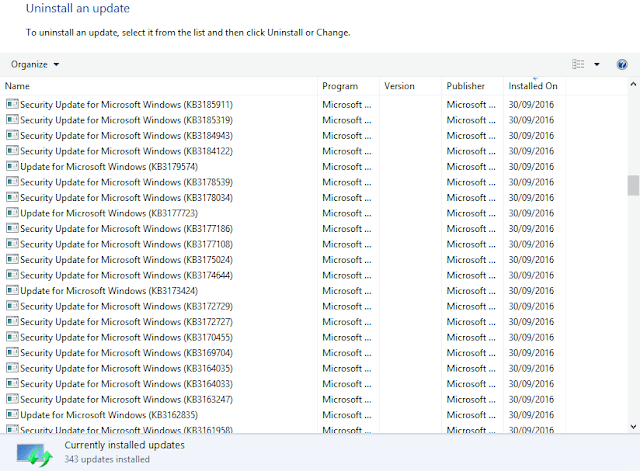640x471 pixels.
Task: Sort by the Publisher column header
Action: point(473,86)
